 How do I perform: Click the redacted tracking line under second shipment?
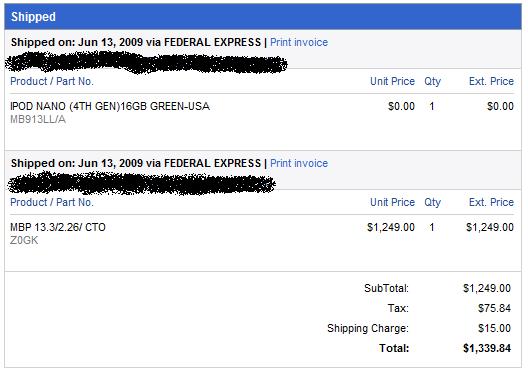pos(141,183)
